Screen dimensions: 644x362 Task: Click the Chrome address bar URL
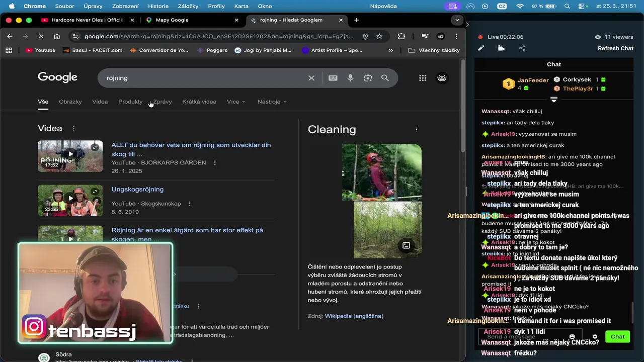click(x=219, y=36)
